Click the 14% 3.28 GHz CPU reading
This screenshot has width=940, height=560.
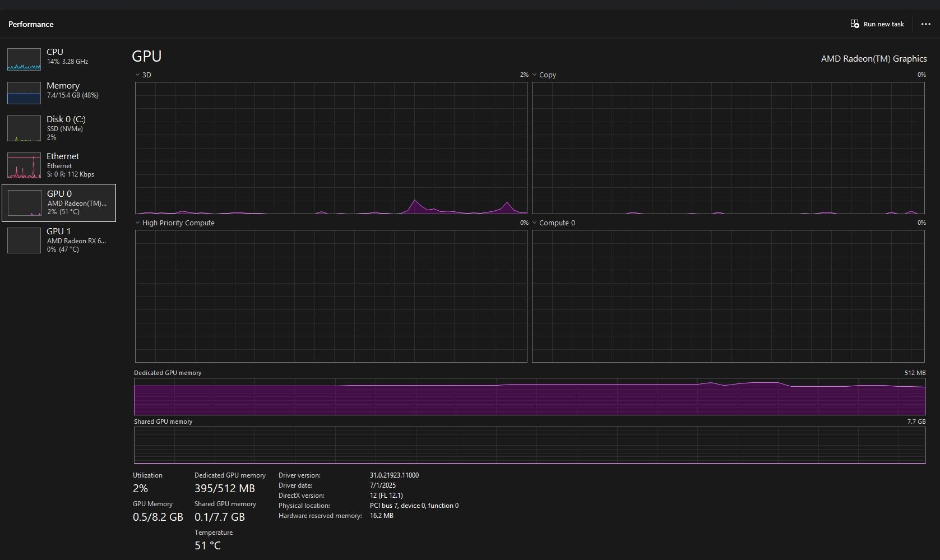pos(67,62)
